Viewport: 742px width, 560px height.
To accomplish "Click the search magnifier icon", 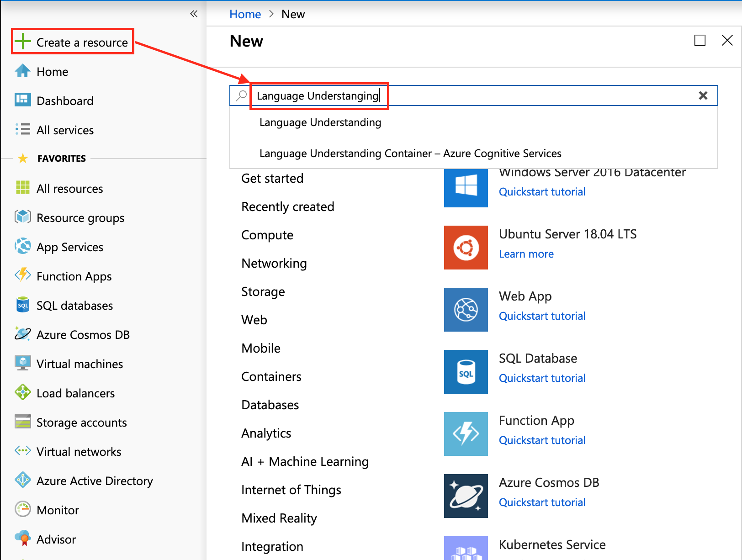I will 241,95.
